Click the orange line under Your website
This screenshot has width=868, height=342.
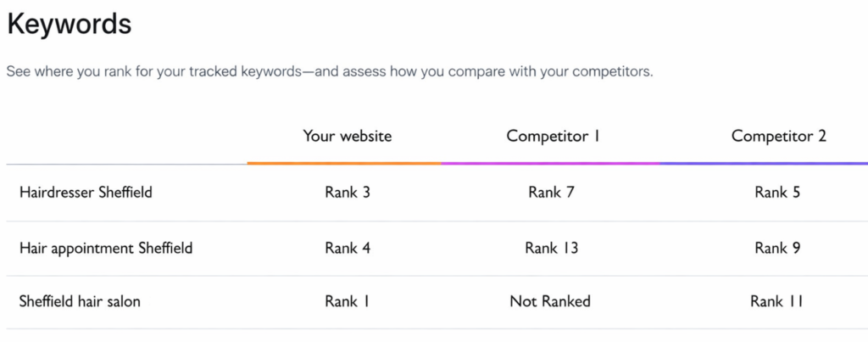coord(344,163)
